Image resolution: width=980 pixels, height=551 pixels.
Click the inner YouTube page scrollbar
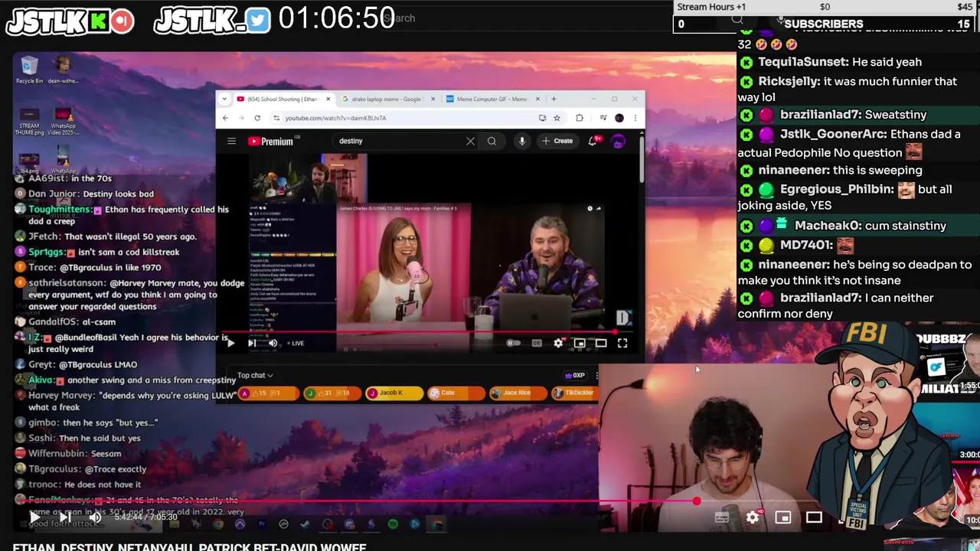tap(642, 158)
